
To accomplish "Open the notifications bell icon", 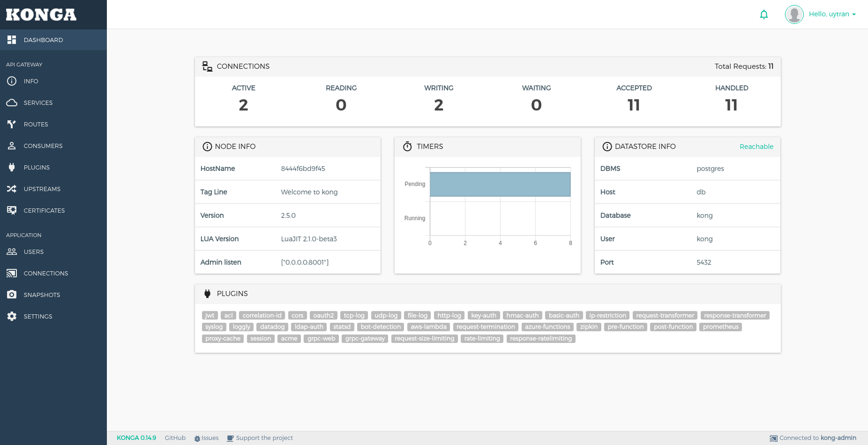I will click(x=764, y=14).
